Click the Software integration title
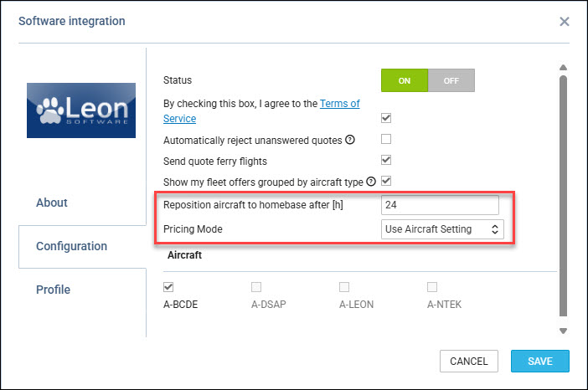 pos(72,22)
